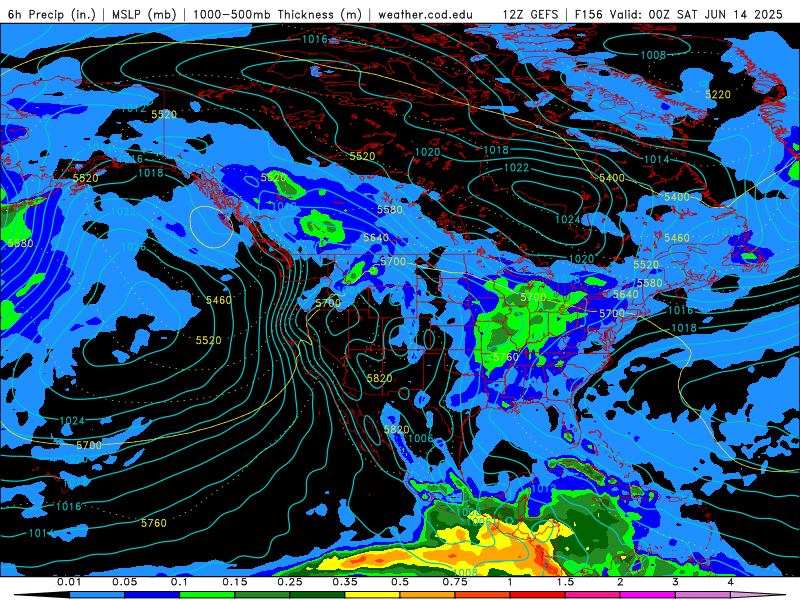Screen dimensions: 800x600
Task: Click the "00Z SAT JUN 14 2025" valid time
Action: pyautogui.click(x=715, y=14)
